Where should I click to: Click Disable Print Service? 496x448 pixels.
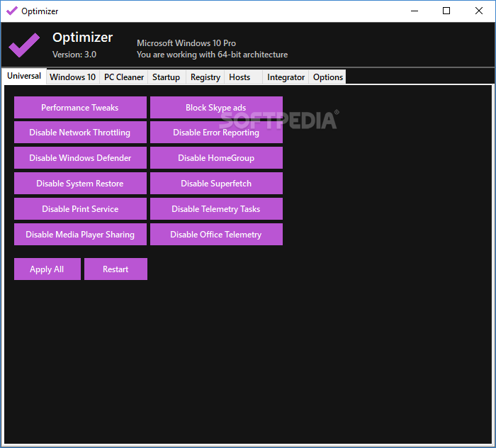pyautogui.click(x=80, y=209)
